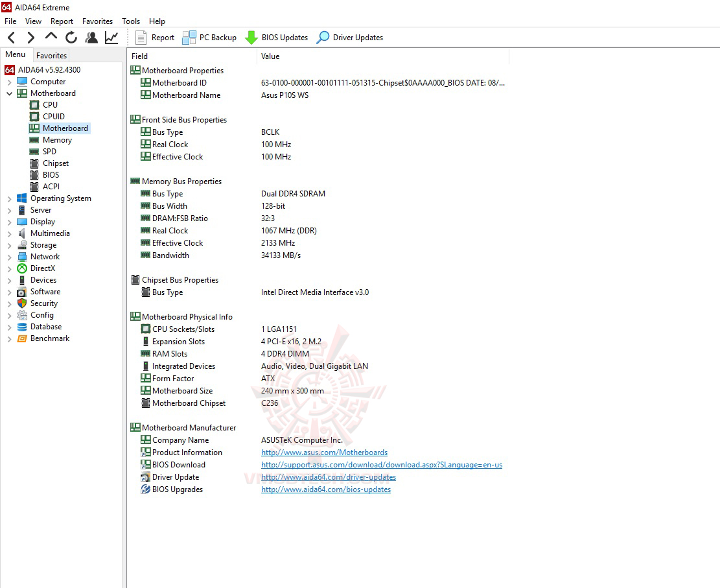Open Driver Updates with the magnifier icon

coord(350,37)
